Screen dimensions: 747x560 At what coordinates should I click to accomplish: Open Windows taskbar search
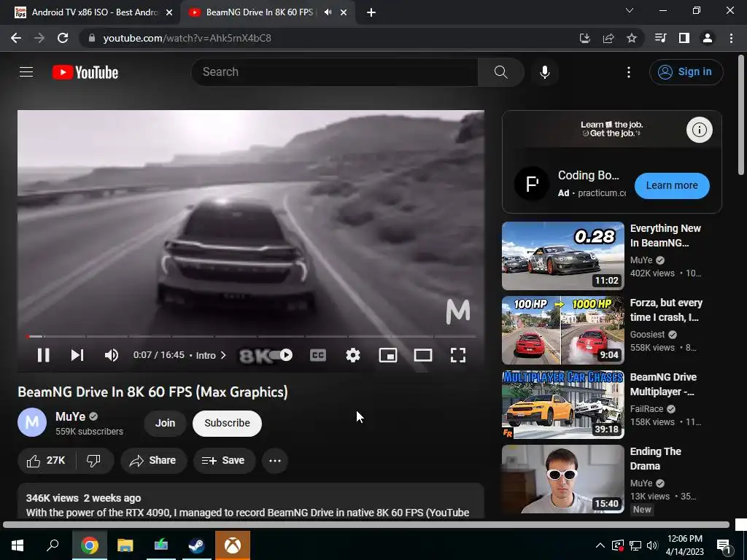click(x=53, y=545)
